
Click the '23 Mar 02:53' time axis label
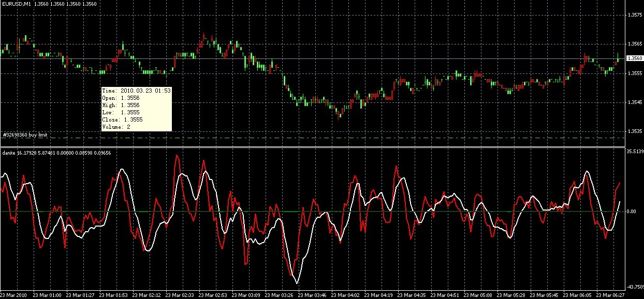(213, 295)
